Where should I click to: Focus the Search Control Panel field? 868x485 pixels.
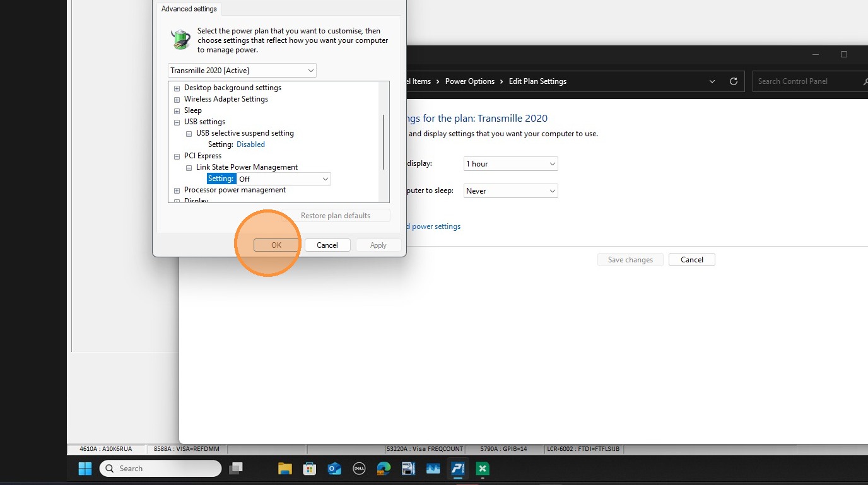[810, 81]
